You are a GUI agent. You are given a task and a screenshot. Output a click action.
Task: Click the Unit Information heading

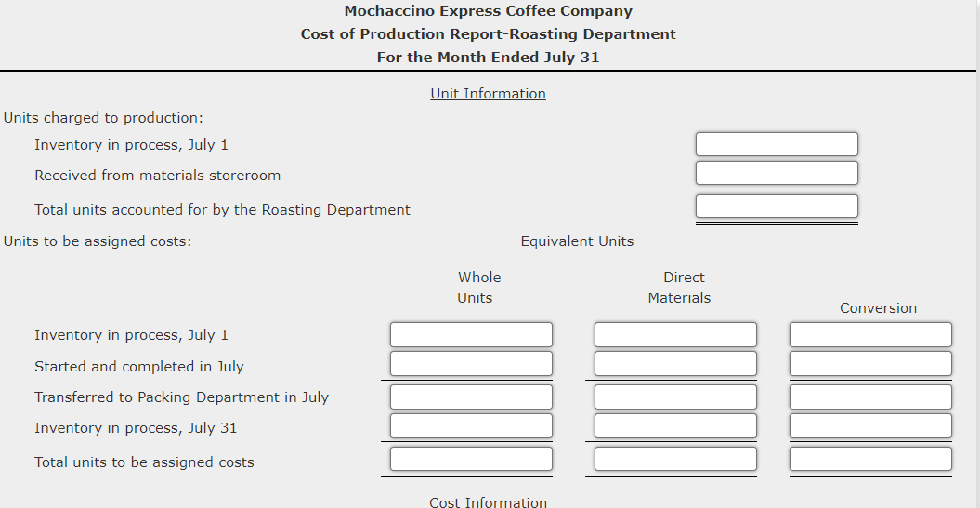point(488,94)
